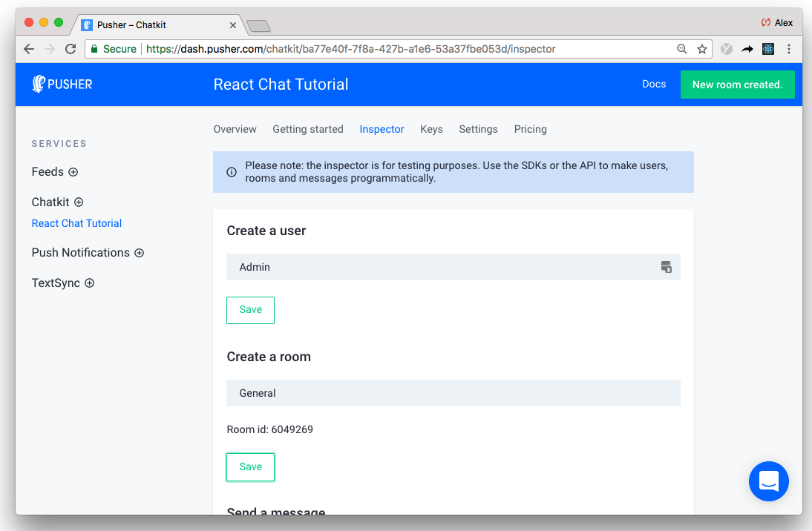The image size is (812, 531).
Task: Open the chat support bubble
Action: click(x=768, y=481)
